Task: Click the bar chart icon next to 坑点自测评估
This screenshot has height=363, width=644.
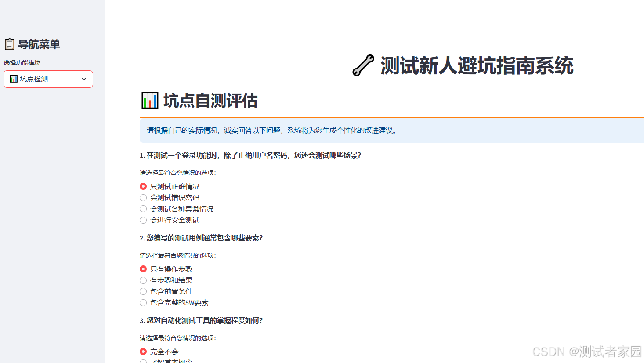Action: coord(149,100)
